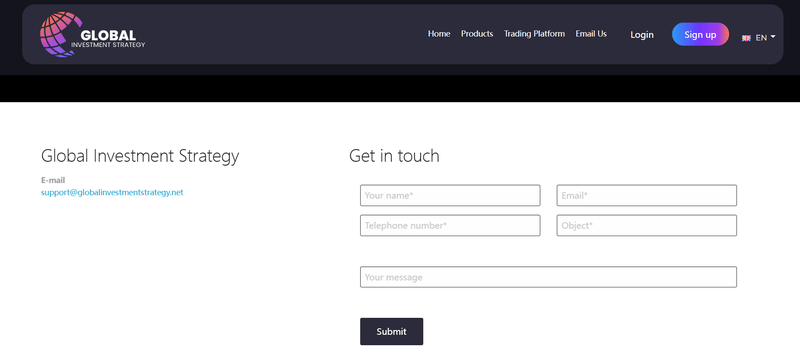Image resolution: width=800 pixels, height=360 pixels.
Task: Focus the Object input field
Action: click(x=646, y=225)
